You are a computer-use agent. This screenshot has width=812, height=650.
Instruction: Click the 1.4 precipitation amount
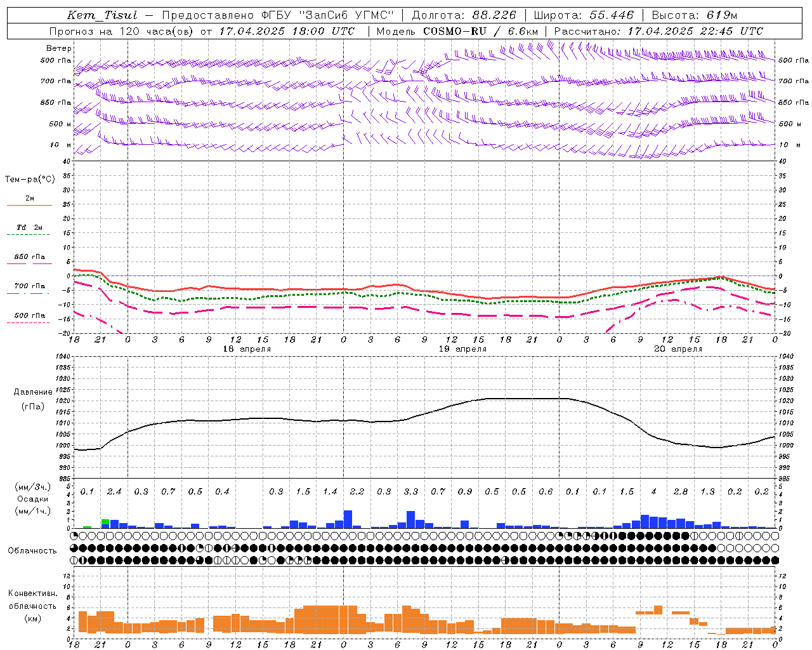click(x=330, y=492)
